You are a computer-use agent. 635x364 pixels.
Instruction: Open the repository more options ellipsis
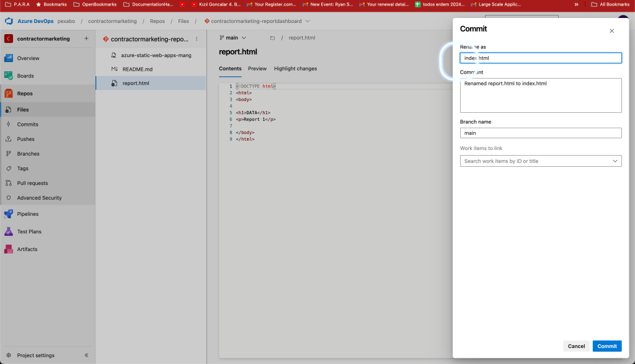[197, 39]
